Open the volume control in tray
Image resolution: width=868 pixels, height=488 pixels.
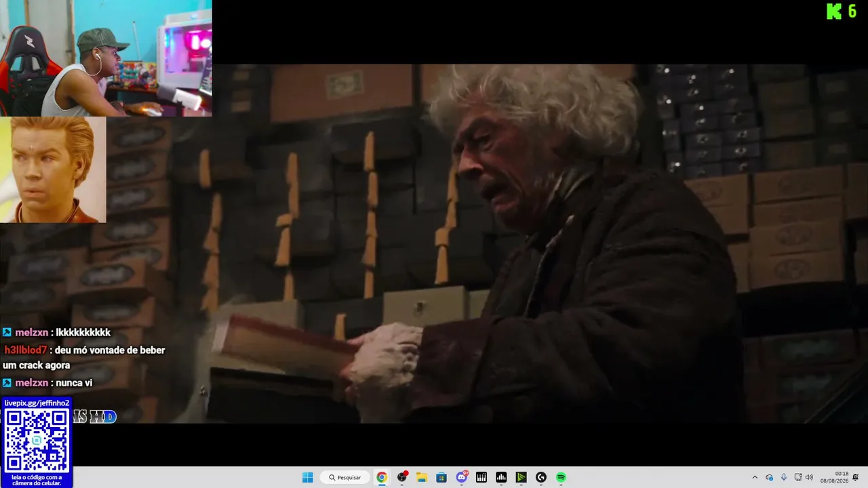coord(809,477)
